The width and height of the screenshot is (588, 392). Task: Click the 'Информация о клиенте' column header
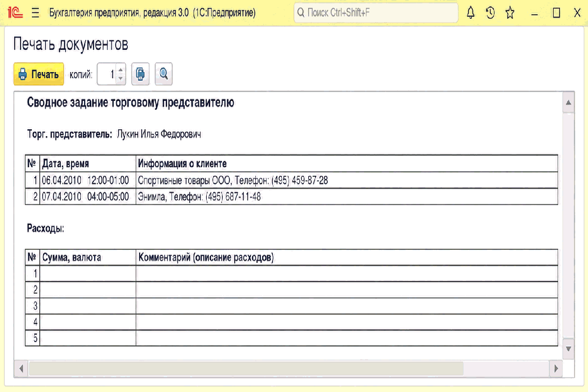point(346,164)
